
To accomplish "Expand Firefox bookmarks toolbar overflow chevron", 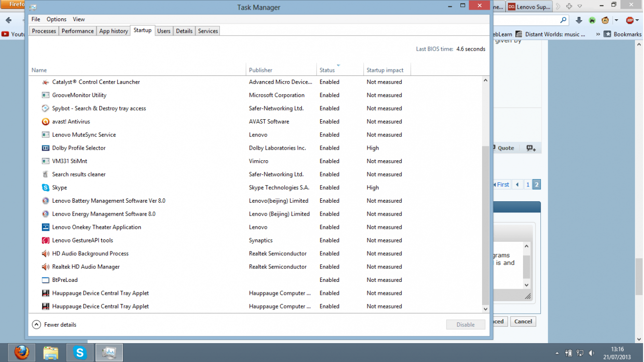I will [x=598, y=34].
